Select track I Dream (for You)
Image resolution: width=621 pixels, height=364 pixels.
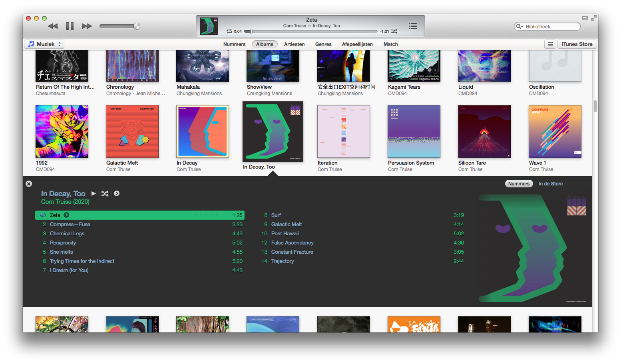[140, 270]
